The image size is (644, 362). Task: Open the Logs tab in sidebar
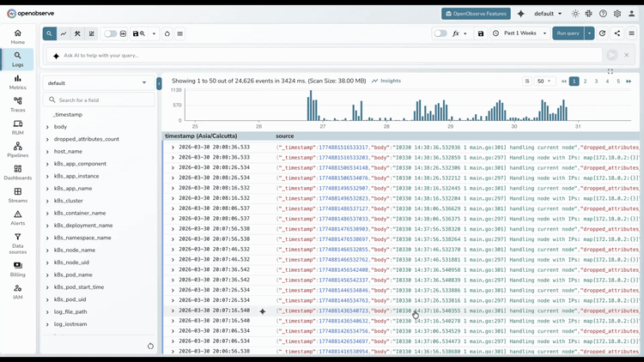[x=17, y=59]
